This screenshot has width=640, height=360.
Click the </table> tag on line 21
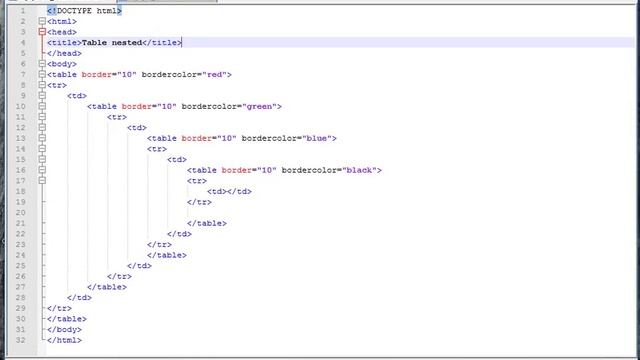[207, 223]
